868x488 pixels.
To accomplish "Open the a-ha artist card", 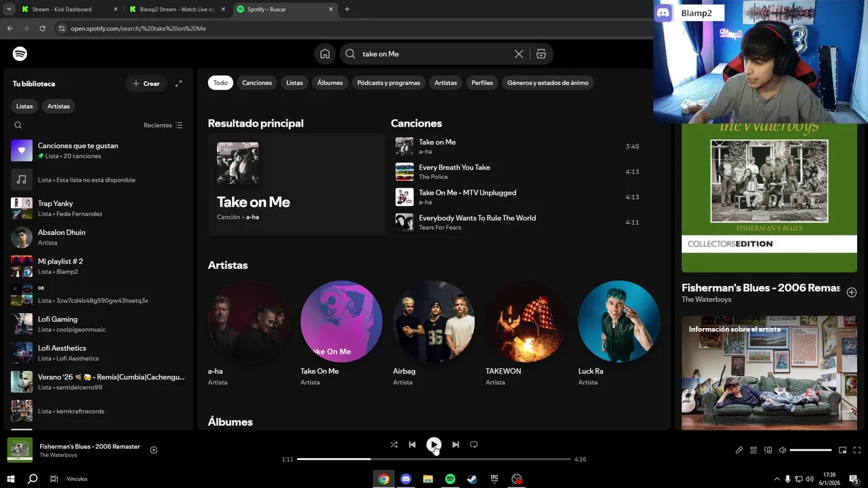I will click(x=249, y=333).
